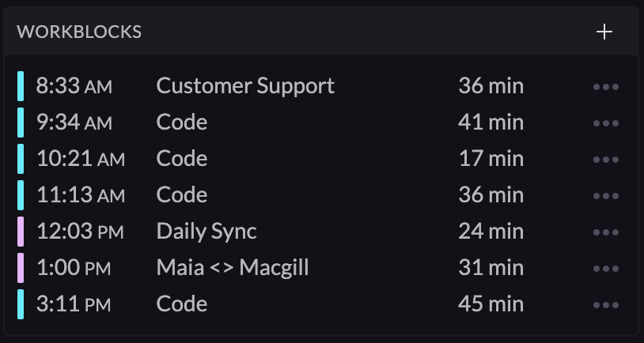This screenshot has height=343, width=644.
Task: Click the 8:33 AM start time
Action: point(74,85)
